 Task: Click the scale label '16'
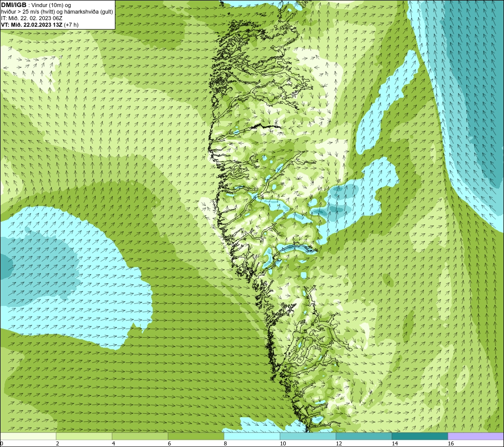451,444
